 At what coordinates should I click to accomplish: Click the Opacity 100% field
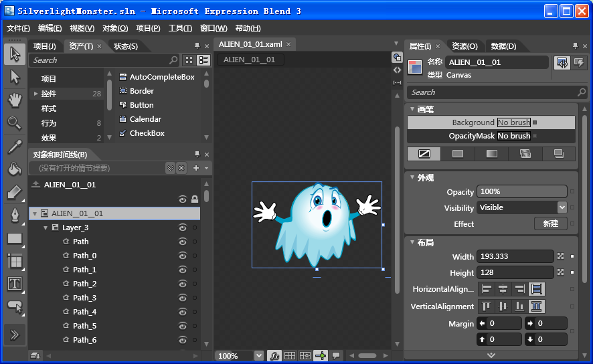(x=522, y=191)
